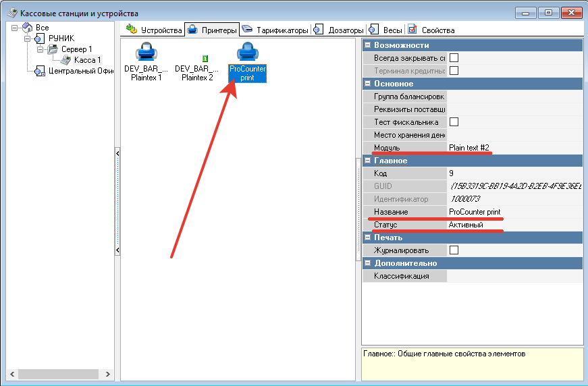Viewport: 588px width, 386px height.
Task: Toggle the Тест фискальника checkbox
Action: pyautogui.click(x=454, y=122)
